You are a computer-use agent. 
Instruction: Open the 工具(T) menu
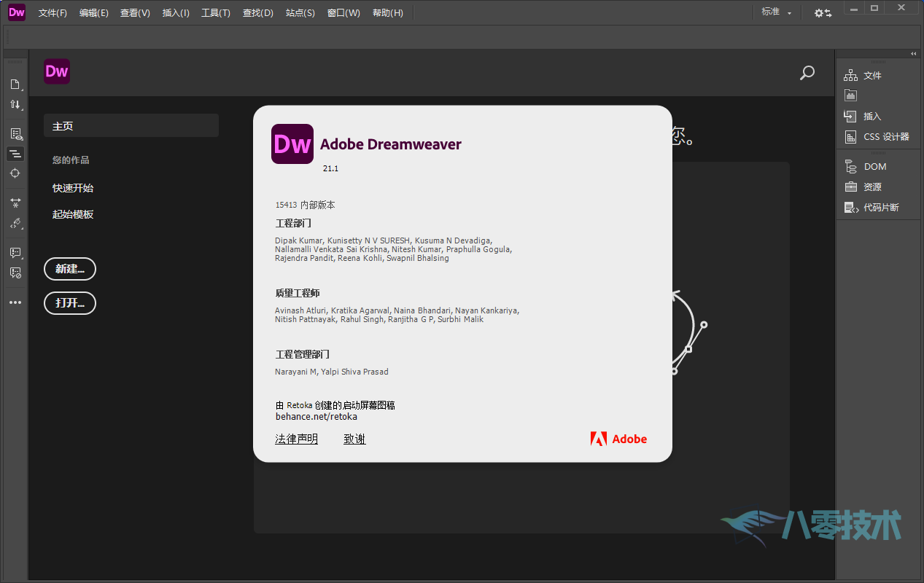216,13
